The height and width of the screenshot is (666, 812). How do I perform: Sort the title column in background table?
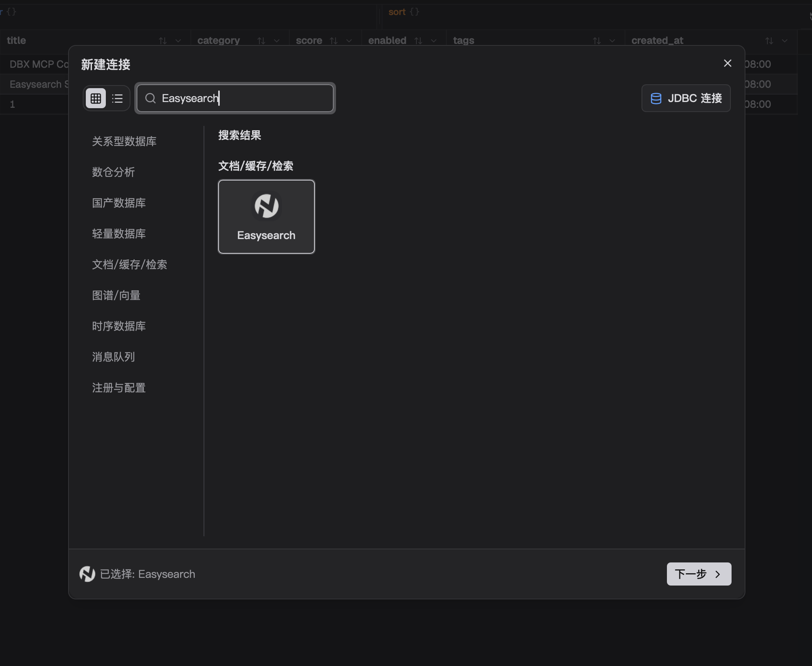click(x=163, y=40)
